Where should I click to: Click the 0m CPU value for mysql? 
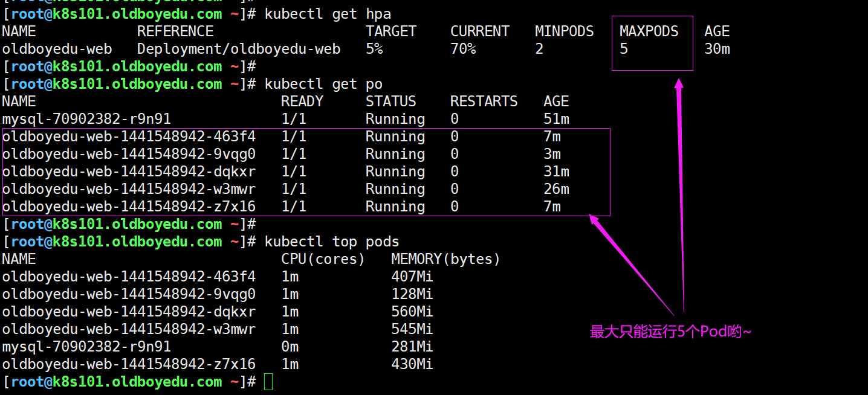tap(290, 347)
